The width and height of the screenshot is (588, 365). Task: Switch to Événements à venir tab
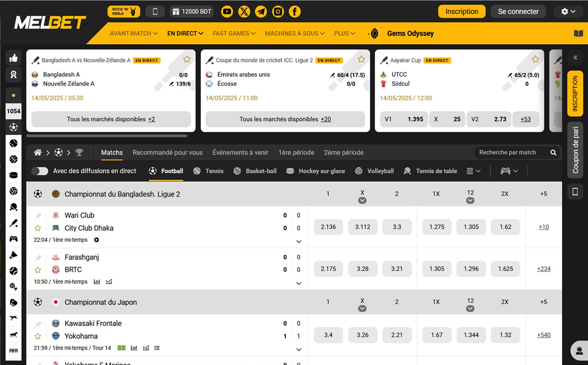tap(240, 152)
